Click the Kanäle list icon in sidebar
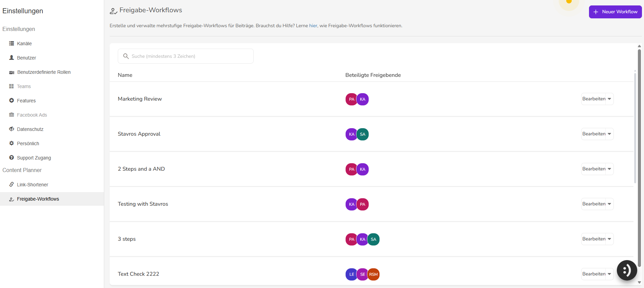644x288 pixels. [x=12, y=44]
